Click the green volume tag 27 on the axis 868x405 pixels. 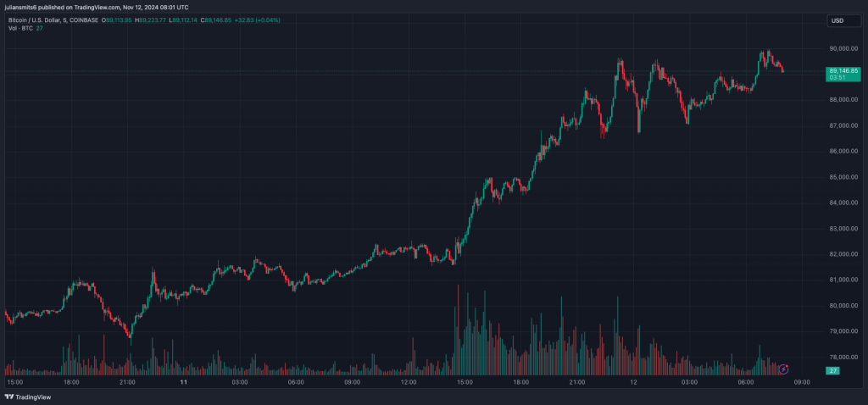coord(832,370)
